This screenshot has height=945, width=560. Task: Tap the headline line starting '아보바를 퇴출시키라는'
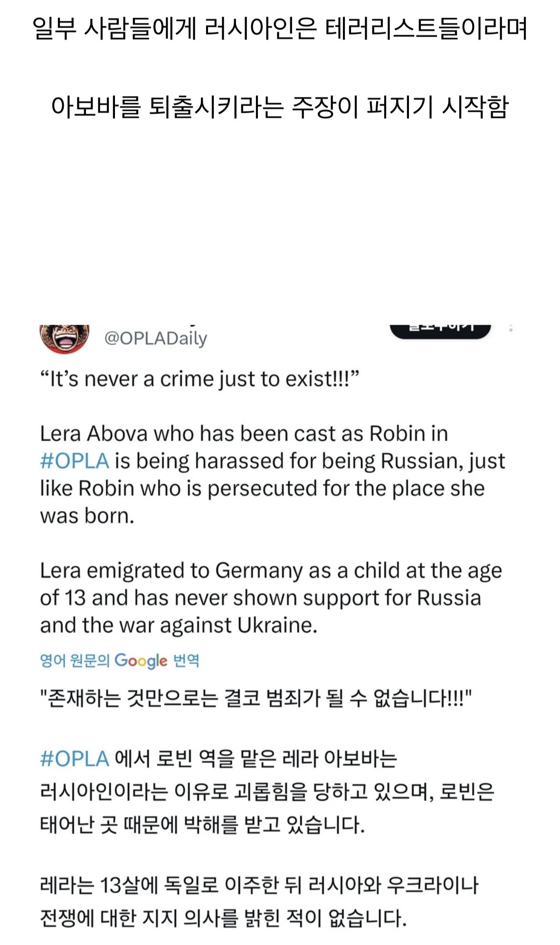280,106
